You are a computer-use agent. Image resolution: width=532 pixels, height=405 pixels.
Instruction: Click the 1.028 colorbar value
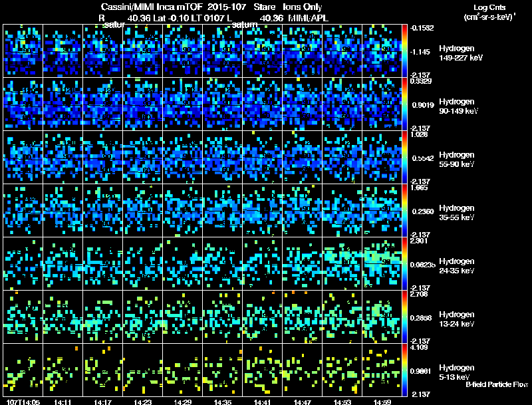pos(419,134)
